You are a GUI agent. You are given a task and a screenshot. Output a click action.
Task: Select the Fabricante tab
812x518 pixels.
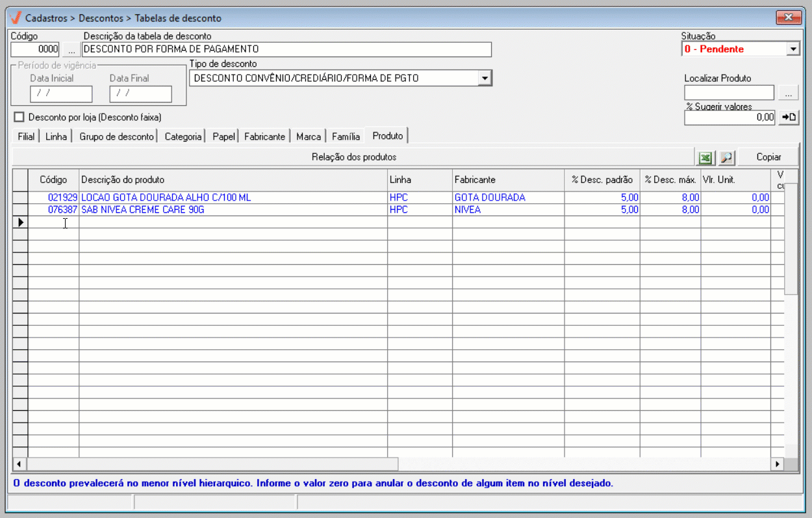pos(264,137)
